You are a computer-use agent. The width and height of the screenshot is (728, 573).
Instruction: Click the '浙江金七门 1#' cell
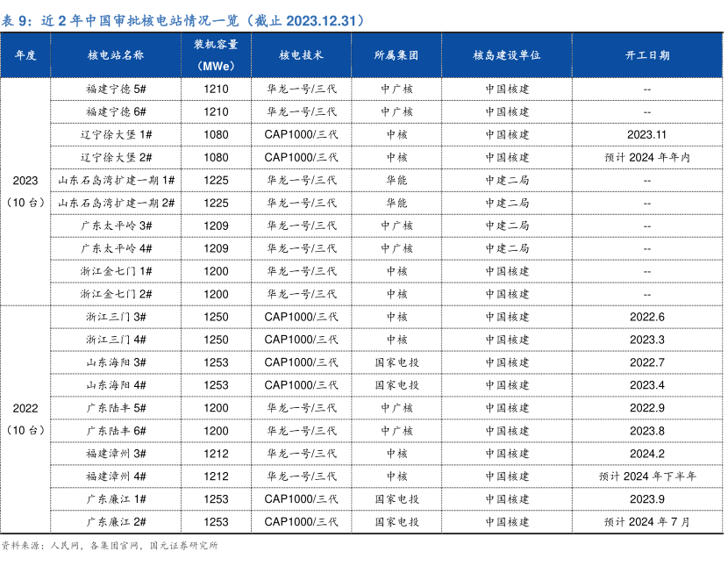(116, 271)
